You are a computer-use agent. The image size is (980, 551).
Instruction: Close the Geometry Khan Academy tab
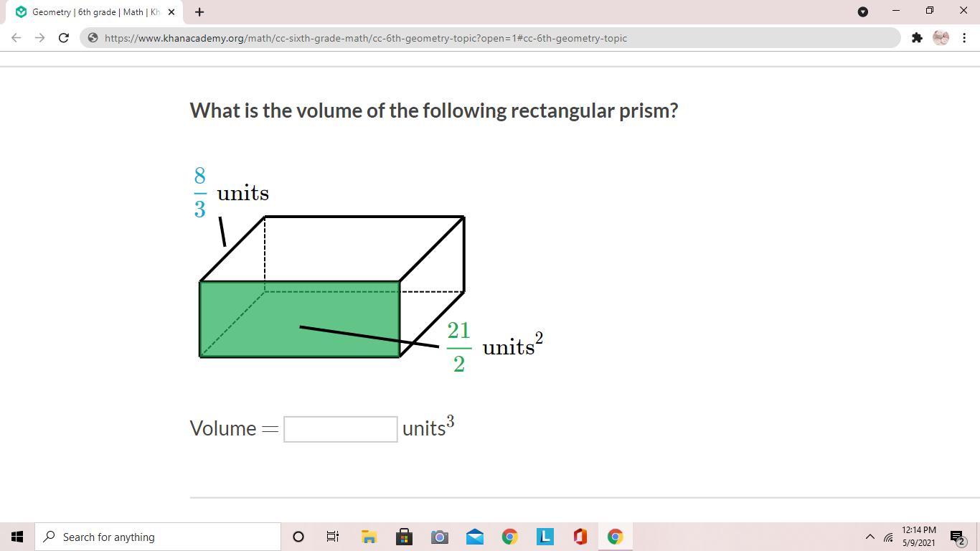171,12
